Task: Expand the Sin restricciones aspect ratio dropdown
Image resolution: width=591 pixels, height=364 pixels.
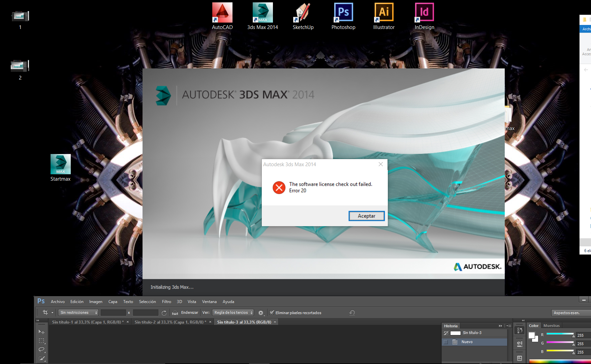Action: (78, 313)
